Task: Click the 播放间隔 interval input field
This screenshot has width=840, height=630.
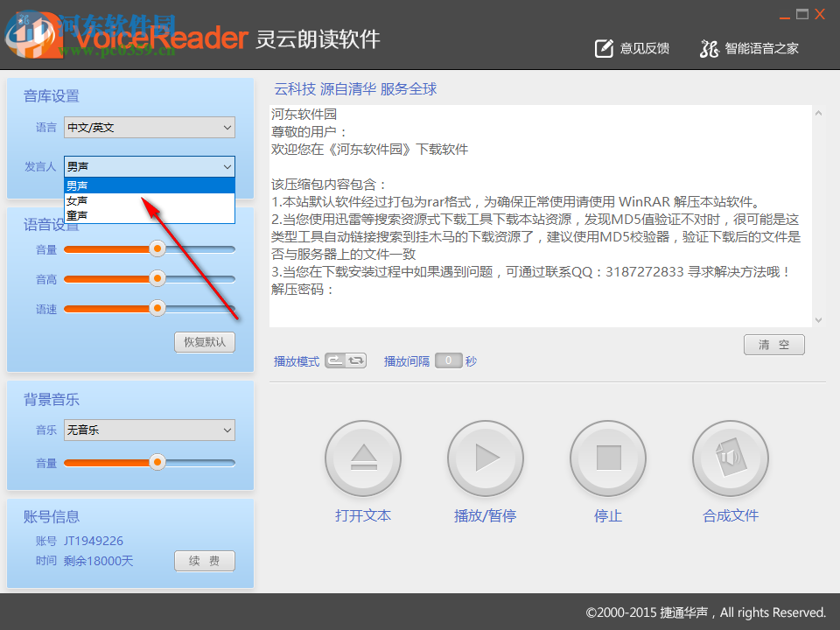Action: pyautogui.click(x=448, y=360)
